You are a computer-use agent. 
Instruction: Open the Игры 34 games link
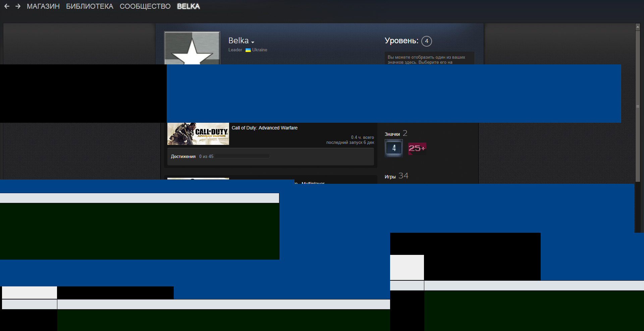tap(396, 176)
